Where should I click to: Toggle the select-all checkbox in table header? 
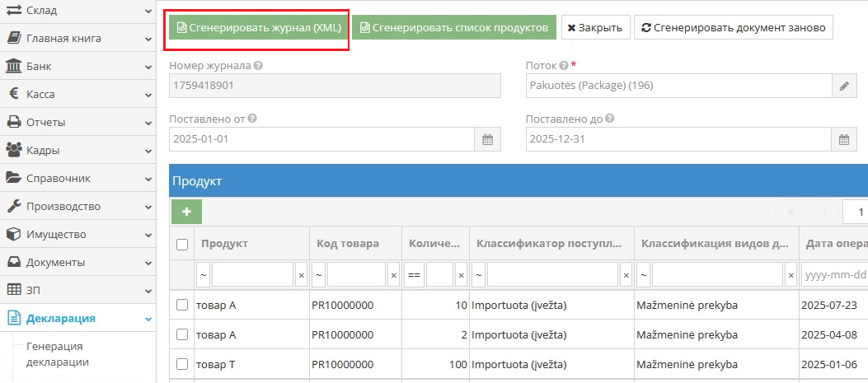pyautogui.click(x=182, y=244)
